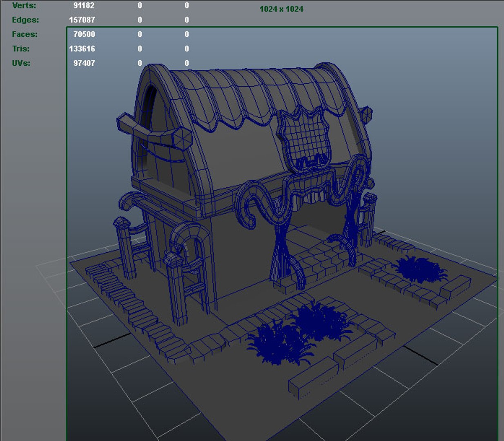Select the front-left bush in the foreground
This screenshot has width=504, height=441.
pos(279,342)
